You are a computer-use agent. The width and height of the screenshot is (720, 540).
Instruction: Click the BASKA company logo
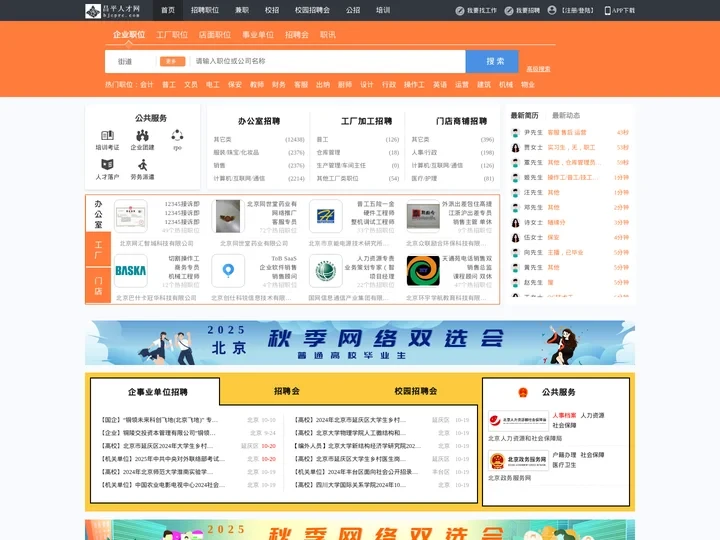click(x=131, y=271)
